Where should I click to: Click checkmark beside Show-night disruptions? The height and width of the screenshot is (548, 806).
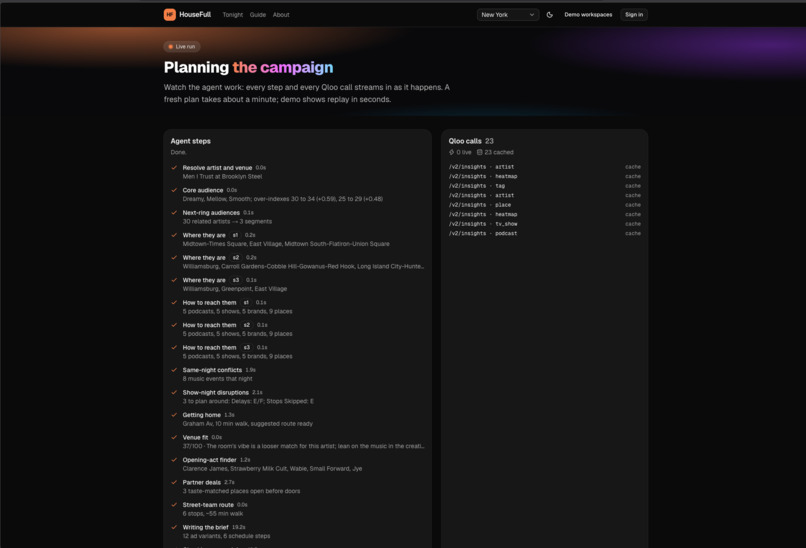(x=174, y=392)
